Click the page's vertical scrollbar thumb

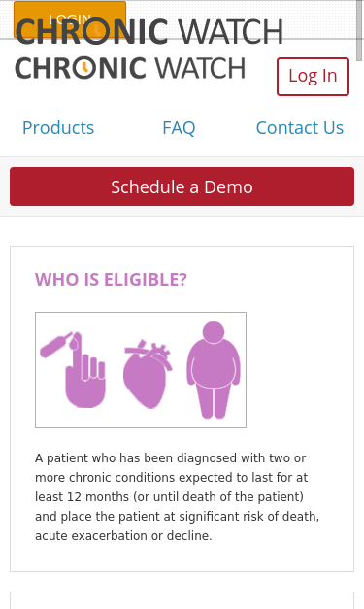pyautogui.click(x=360, y=30)
